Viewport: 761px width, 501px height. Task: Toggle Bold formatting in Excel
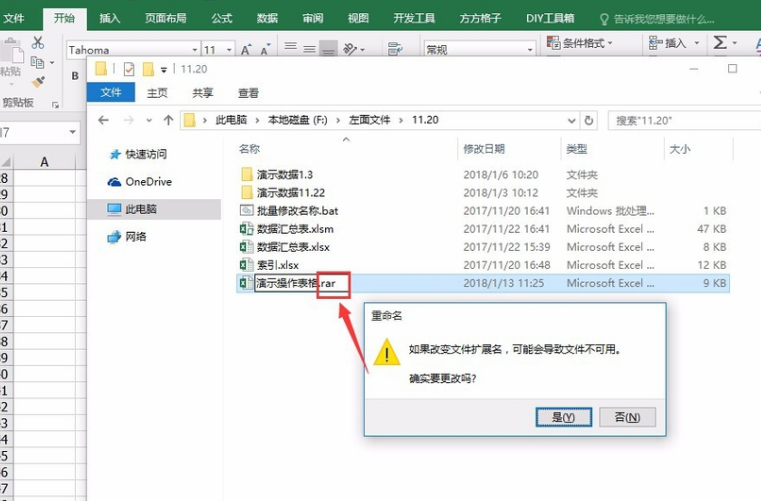(x=75, y=75)
